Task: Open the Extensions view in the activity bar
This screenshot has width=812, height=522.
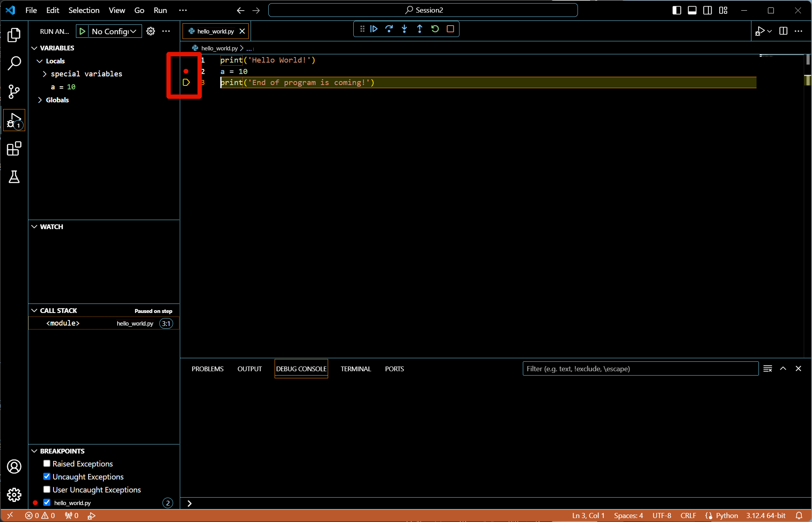Action: click(14, 149)
